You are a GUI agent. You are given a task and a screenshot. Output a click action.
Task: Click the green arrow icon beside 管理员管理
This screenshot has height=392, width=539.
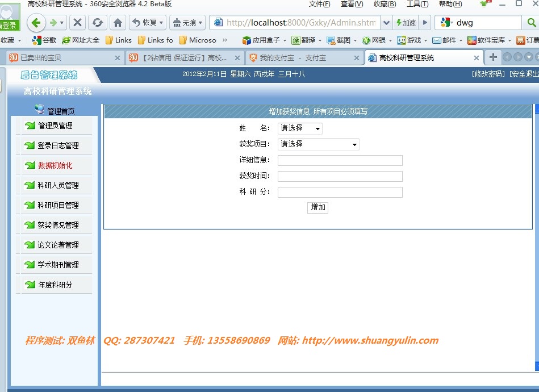click(30, 126)
